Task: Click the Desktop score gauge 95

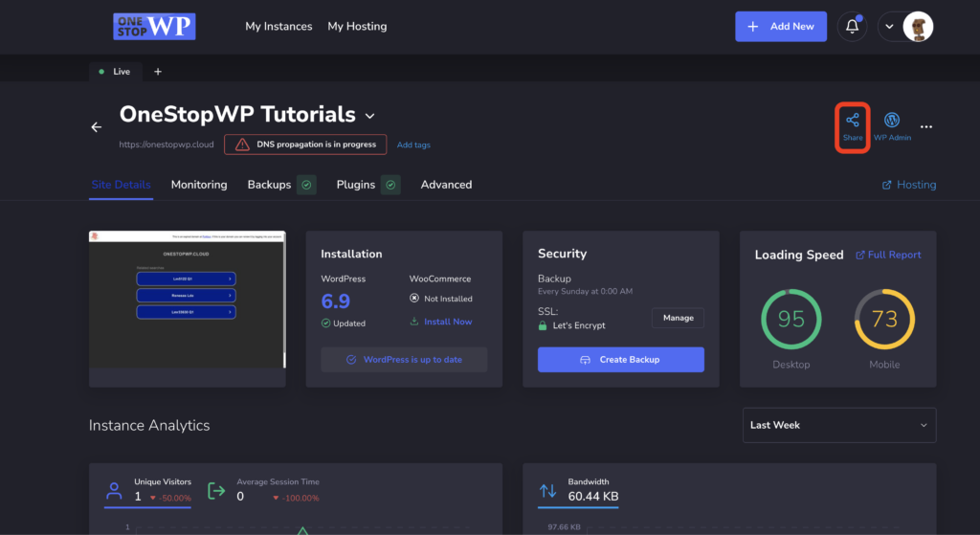Action: coord(791,320)
